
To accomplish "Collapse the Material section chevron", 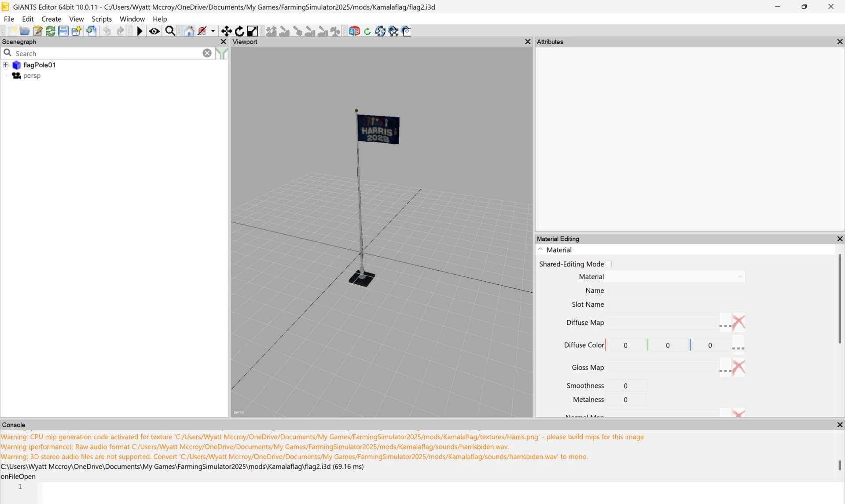I will 540,250.
